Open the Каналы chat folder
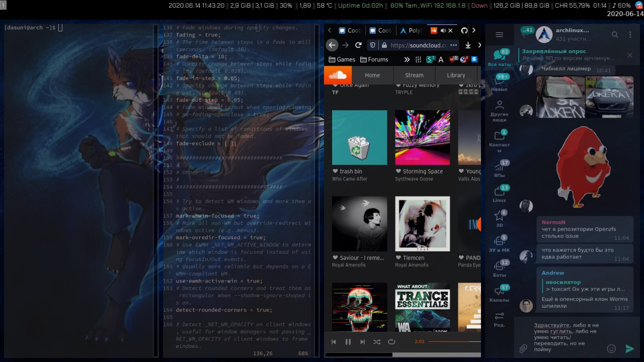644x362 pixels. 499,294
